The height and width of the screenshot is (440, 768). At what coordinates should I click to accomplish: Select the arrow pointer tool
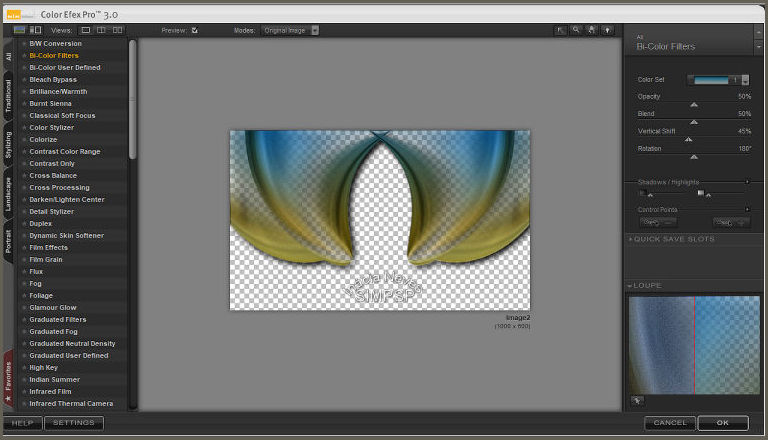tap(561, 30)
